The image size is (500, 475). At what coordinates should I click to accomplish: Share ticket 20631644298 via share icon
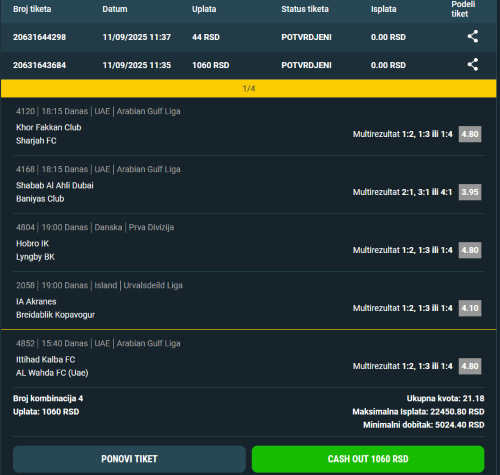[x=473, y=37]
